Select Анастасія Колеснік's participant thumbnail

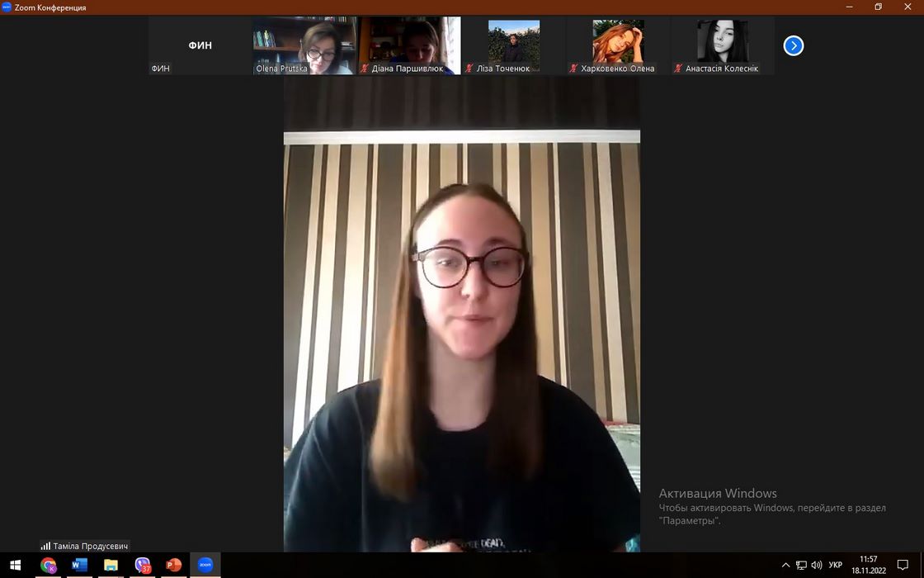pyautogui.click(x=722, y=45)
